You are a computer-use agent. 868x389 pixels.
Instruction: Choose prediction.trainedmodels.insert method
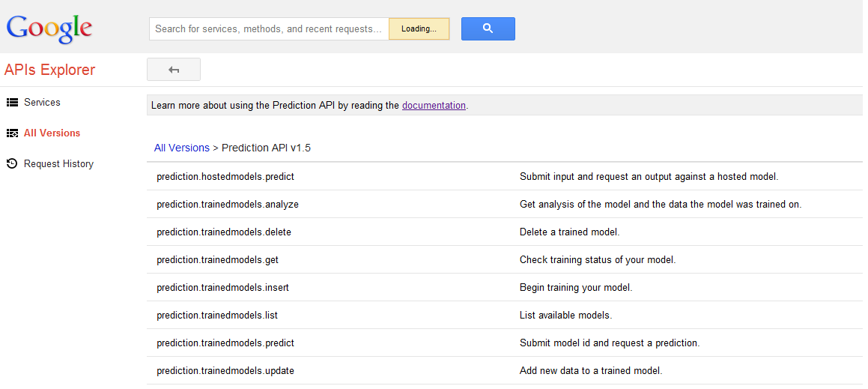pyautogui.click(x=222, y=288)
